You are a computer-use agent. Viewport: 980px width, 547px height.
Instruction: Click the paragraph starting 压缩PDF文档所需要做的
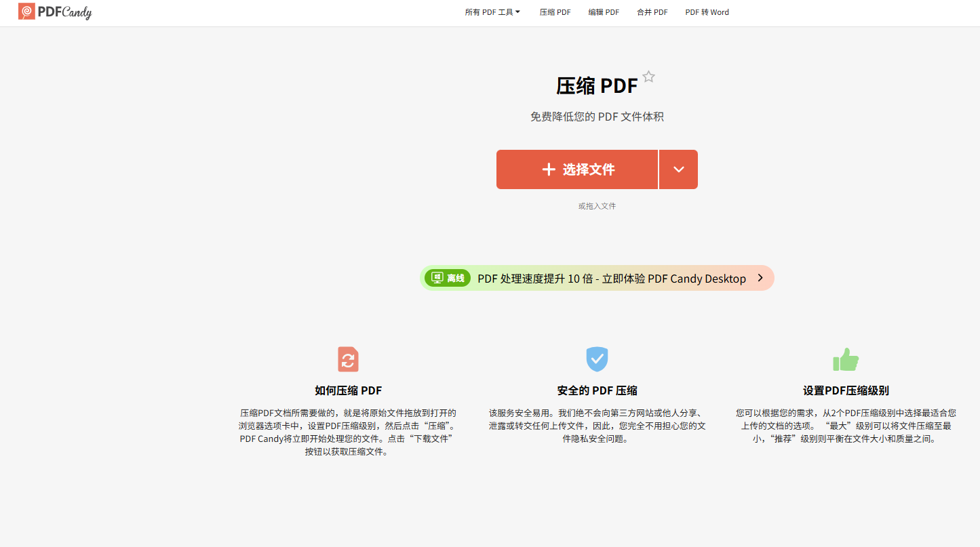click(x=348, y=432)
